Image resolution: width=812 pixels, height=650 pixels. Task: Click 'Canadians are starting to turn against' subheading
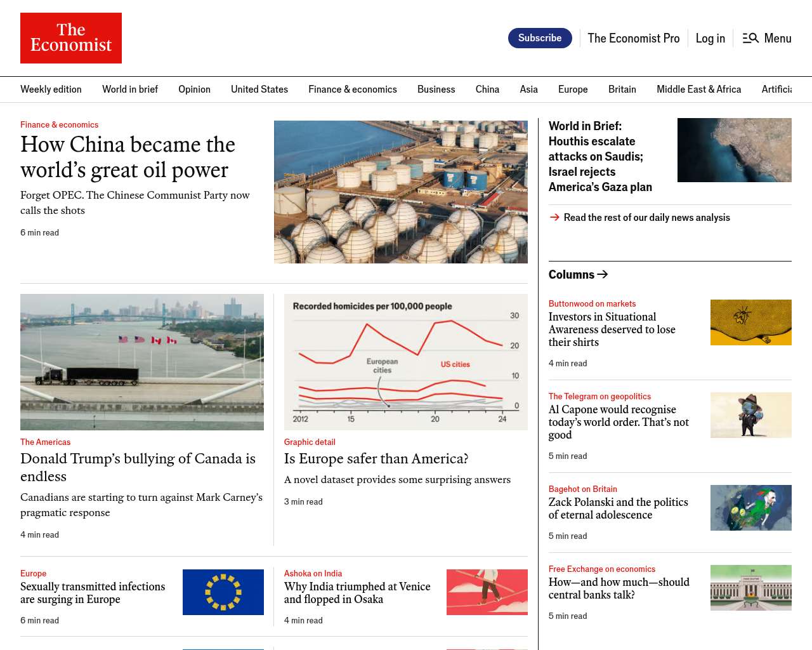pos(141,505)
